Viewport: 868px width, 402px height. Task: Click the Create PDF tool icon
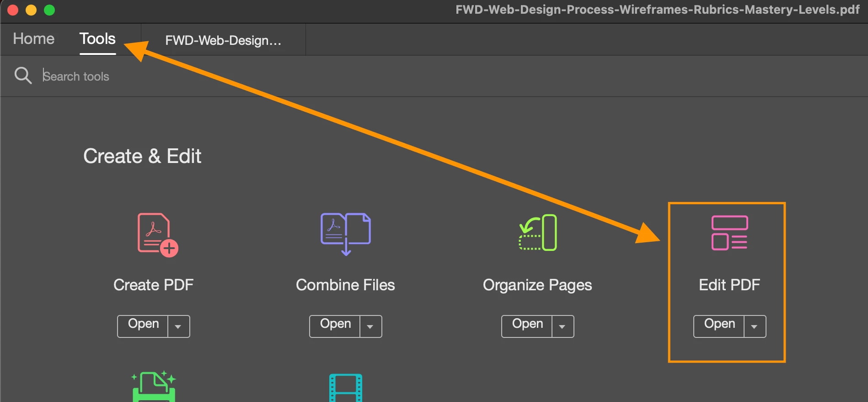tap(158, 235)
